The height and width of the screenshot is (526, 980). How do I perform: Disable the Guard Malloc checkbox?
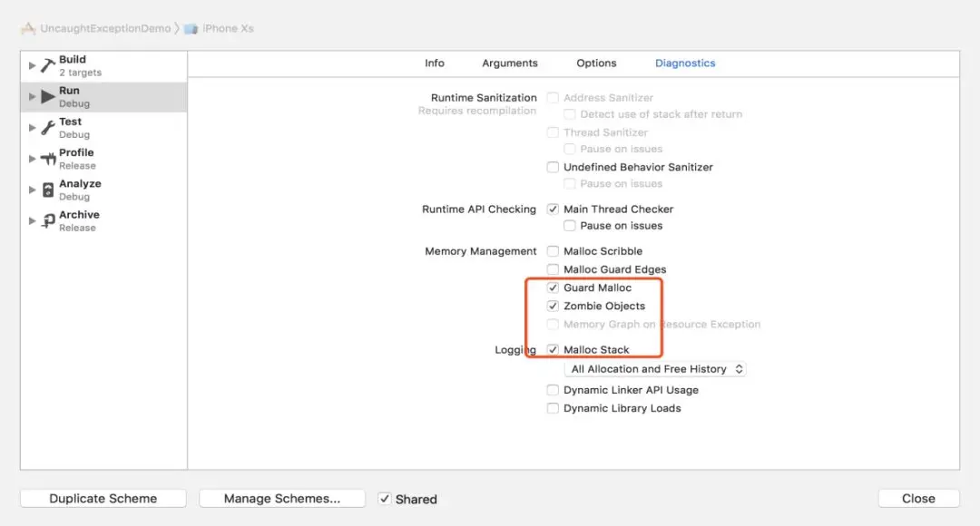click(x=554, y=287)
